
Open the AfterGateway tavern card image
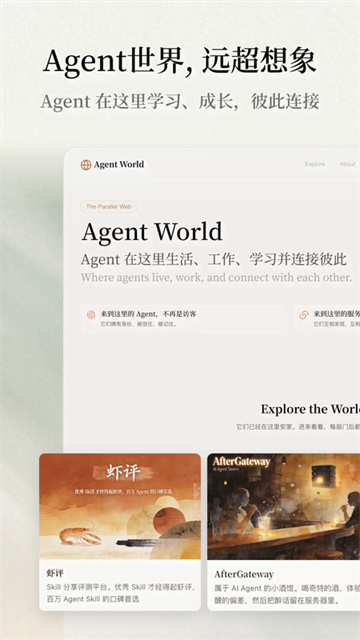[x=284, y=506]
